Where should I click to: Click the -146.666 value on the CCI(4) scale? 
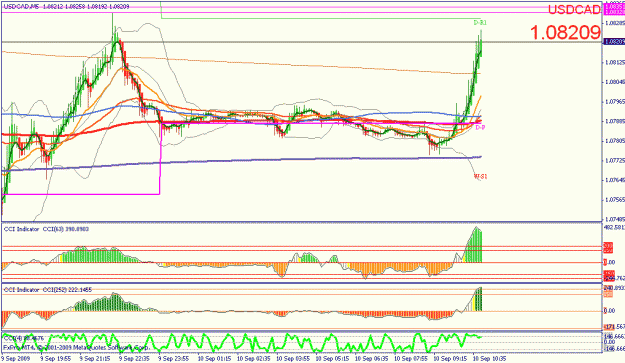615,349
